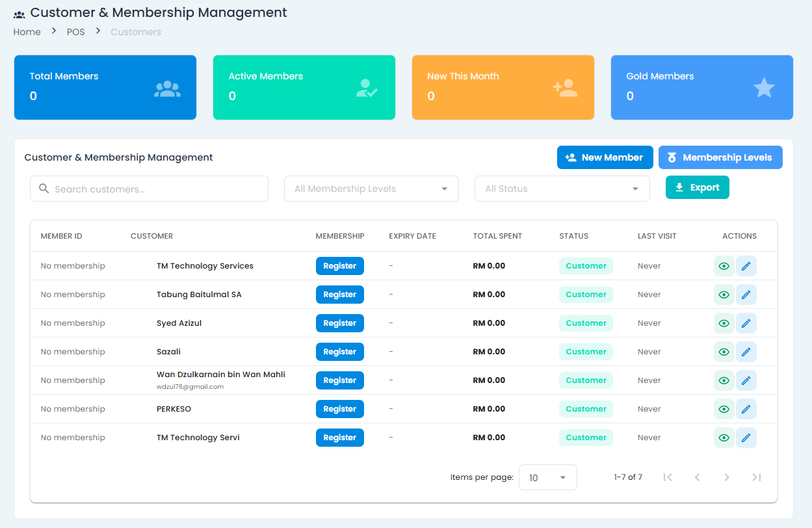This screenshot has width=812, height=528.
Task: Register Sazali for membership
Action: (340, 352)
